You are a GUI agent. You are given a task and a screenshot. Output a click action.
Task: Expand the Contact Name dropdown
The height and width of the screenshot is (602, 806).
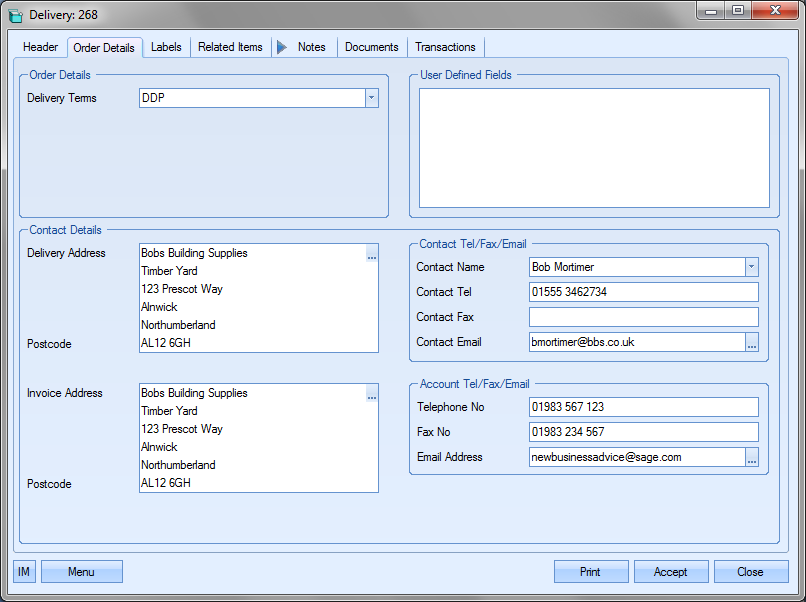(751, 267)
